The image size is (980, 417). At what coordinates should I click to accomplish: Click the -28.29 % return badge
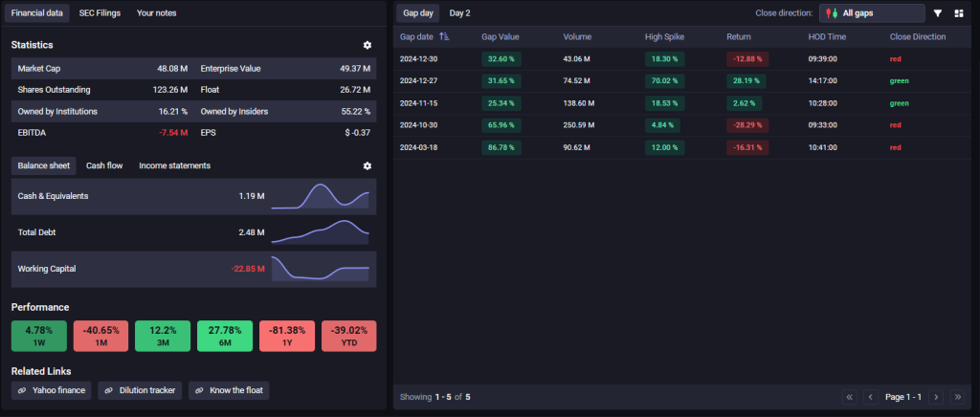[x=747, y=125]
